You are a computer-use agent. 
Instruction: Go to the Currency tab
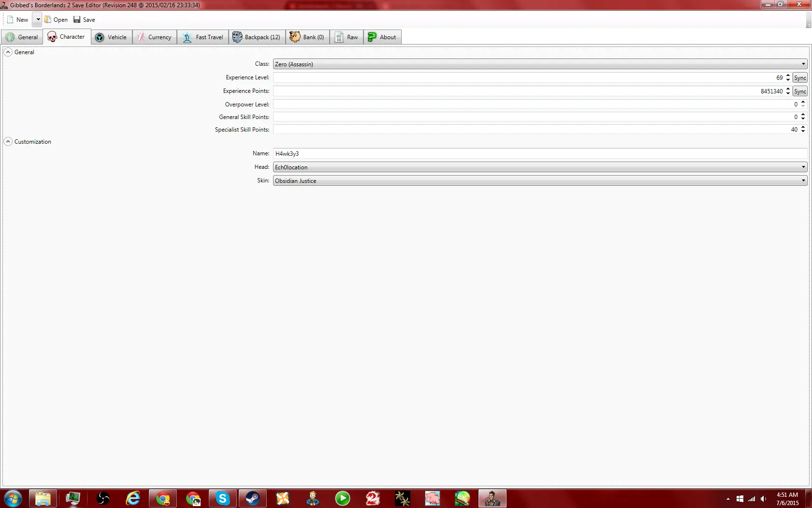(x=154, y=37)
